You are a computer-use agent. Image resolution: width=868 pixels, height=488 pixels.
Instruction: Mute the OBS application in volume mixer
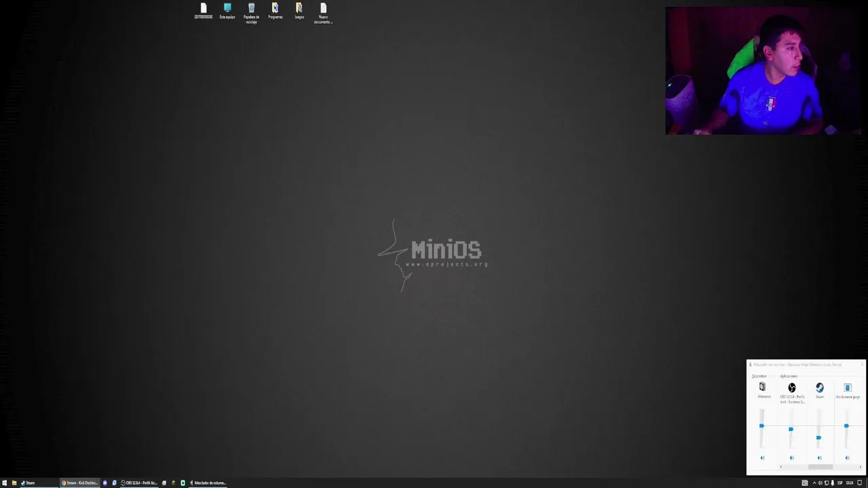pyautogui.click(x=791, y=458)
